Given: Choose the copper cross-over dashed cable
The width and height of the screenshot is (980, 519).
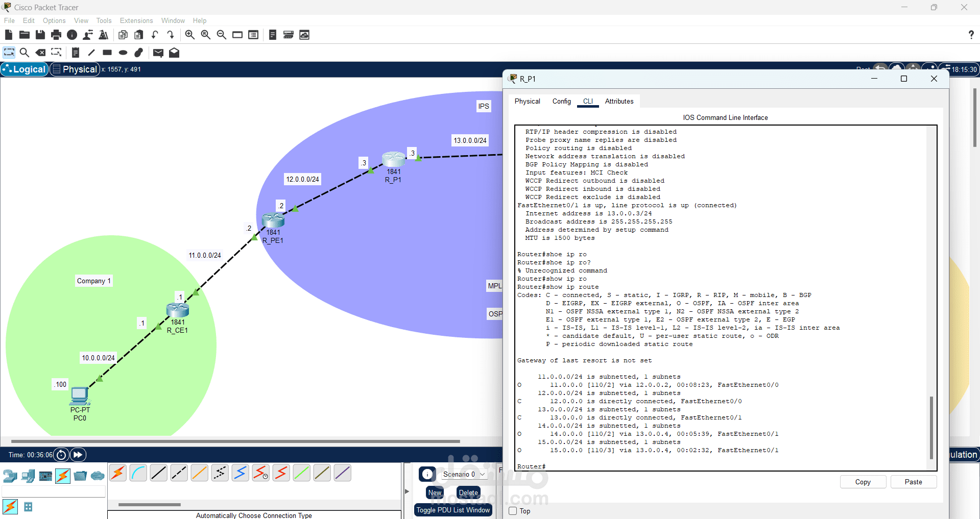Looking at the screenshot, I should click(179, 473).
